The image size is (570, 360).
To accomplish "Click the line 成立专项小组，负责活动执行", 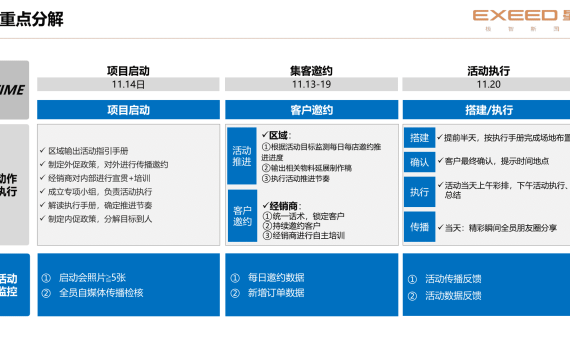I will pos(100,192).
